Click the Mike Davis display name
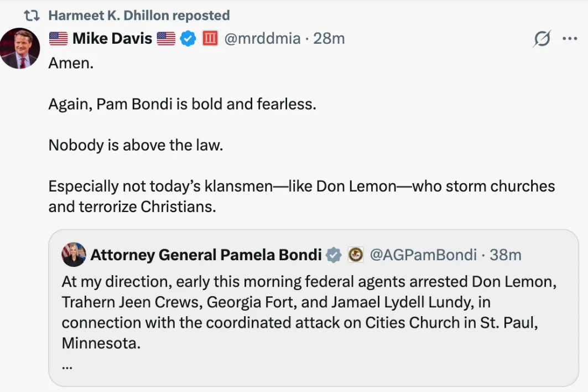The width and height of the screenshot is (588, 392). 112,38
